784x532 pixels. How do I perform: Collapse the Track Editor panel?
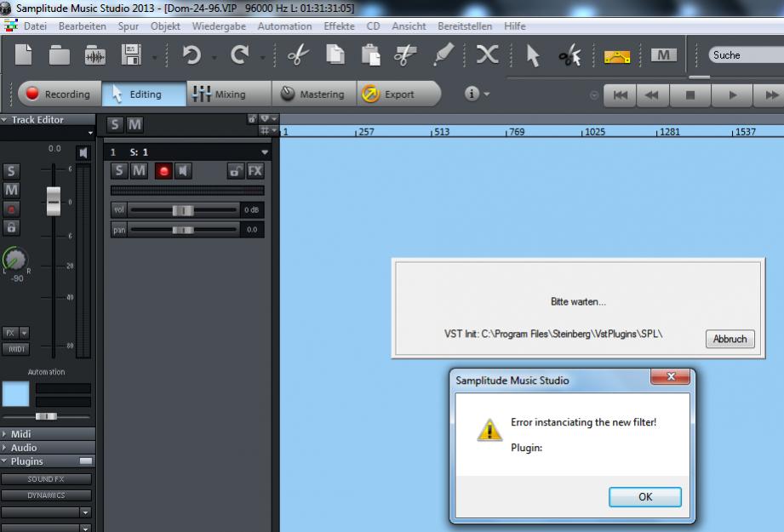tap(4, 120)
